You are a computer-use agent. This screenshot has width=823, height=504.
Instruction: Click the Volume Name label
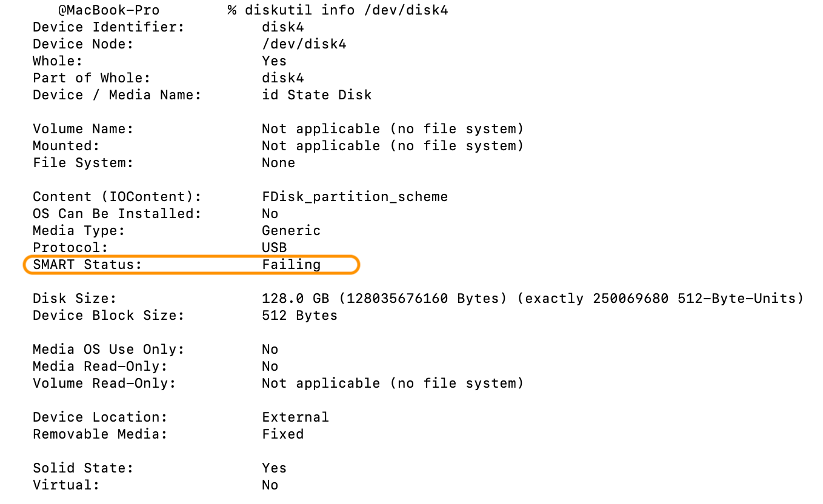(83, 129)
